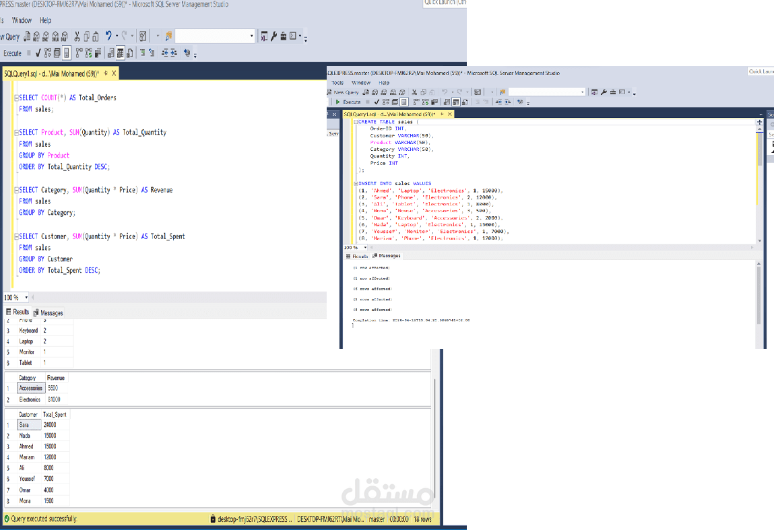Toggle IntelliSense Enabled in left window toolbar

pyautogui.click(x=66, y=53)
